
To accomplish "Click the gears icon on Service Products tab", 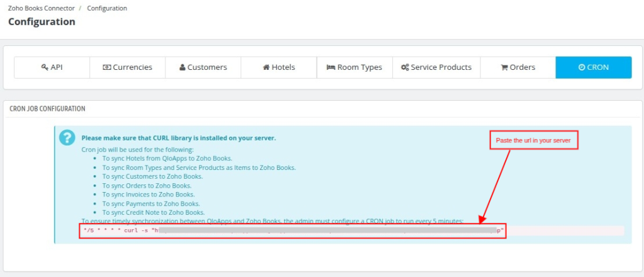I will 405,67.
